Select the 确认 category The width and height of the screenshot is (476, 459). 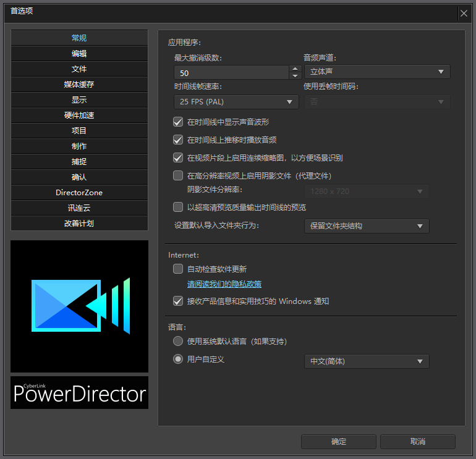click(x=79, y=177)
